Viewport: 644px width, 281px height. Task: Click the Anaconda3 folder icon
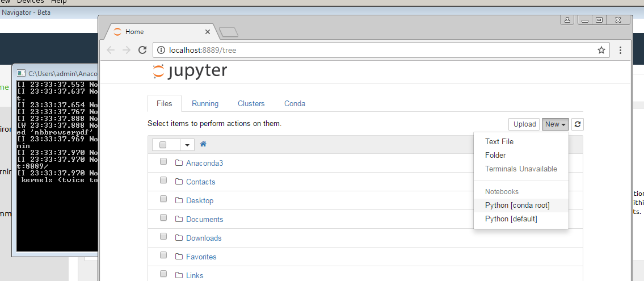[179, 163]
